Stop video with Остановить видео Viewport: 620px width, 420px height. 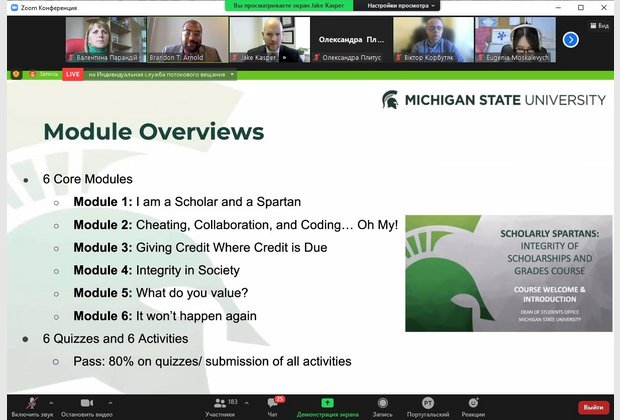[x=87, y=407]
